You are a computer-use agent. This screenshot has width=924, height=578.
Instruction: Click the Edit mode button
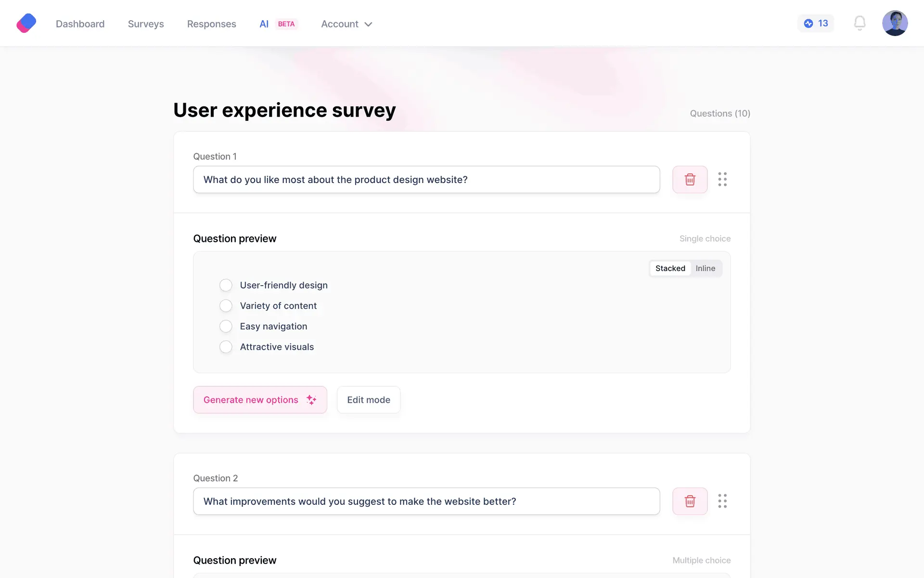[x=369, y=400]
